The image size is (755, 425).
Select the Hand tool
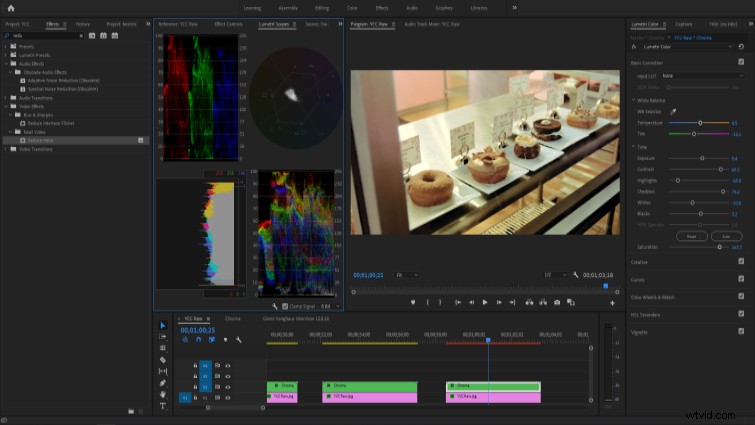tap(163, 394)
